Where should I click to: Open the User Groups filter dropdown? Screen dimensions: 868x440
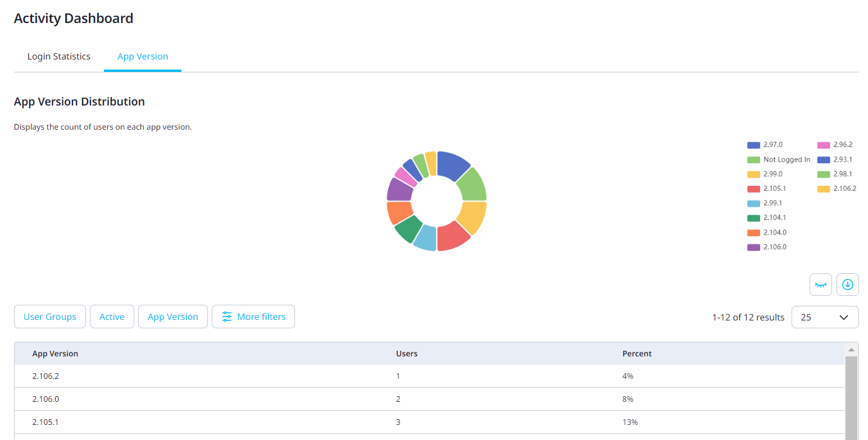point(50,317)
